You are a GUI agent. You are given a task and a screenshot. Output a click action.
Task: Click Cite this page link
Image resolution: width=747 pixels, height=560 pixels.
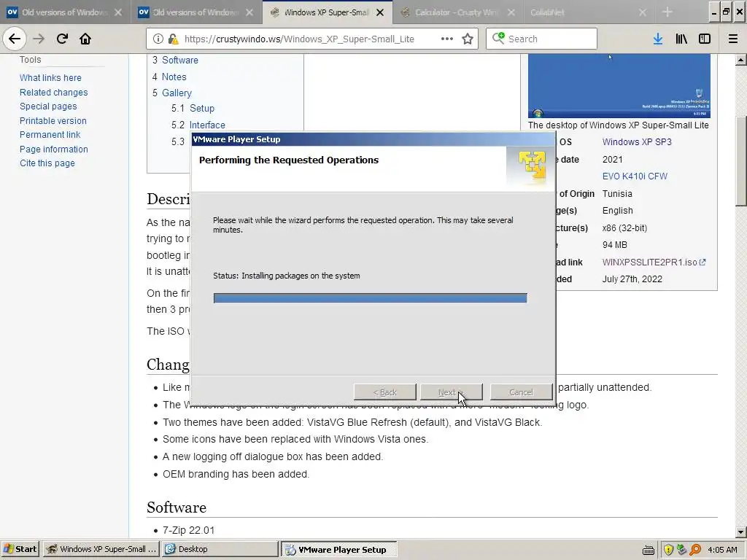[47, 163]
